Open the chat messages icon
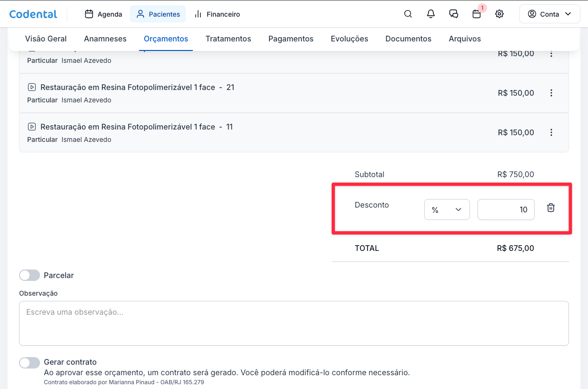Screen dimensions: 588x389 click(454, 14)
